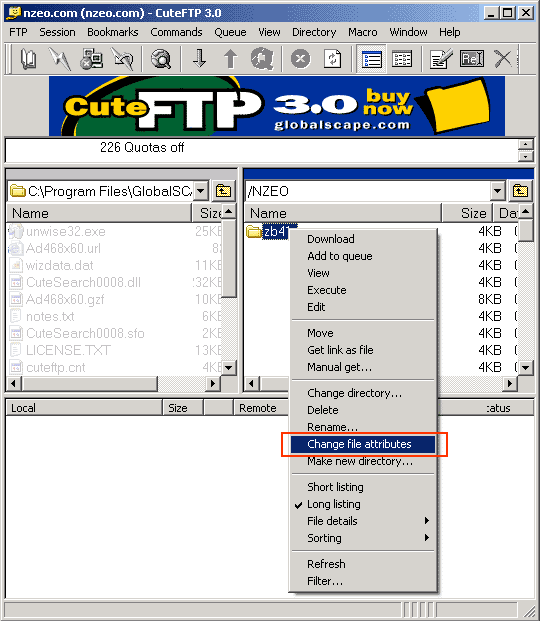Choose Download from context menu

(362, 239)
